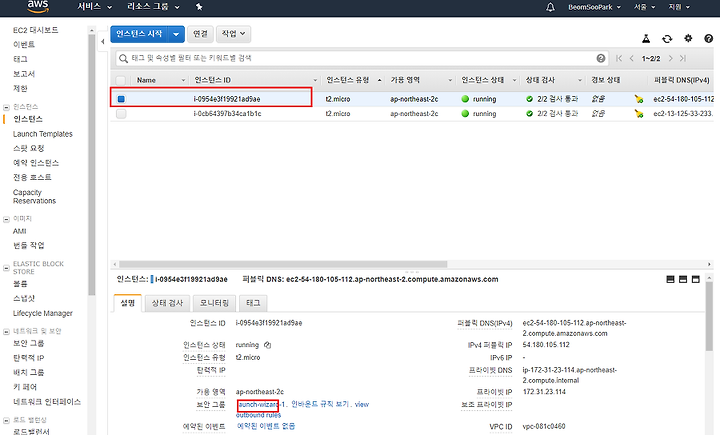
Task: Click the search help icon in filter bar
Action: pos(601,58)
